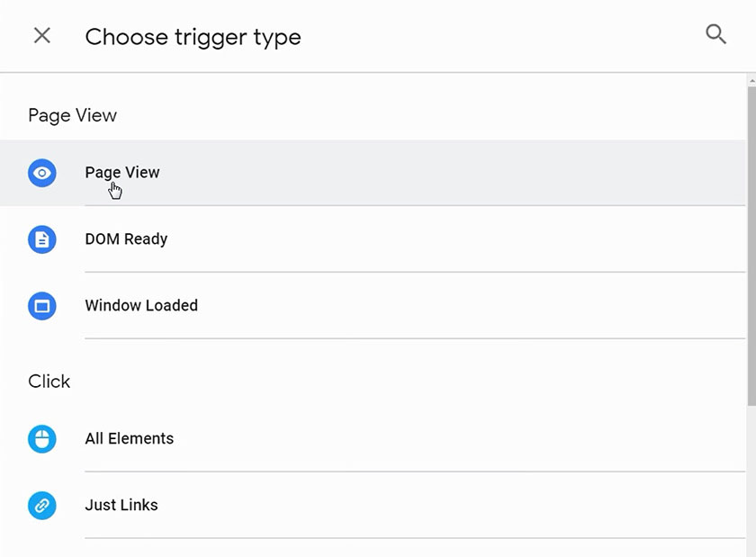Click the Page View section heading
The height and width of the screenshot is (557, 756).
pos(72,115)
